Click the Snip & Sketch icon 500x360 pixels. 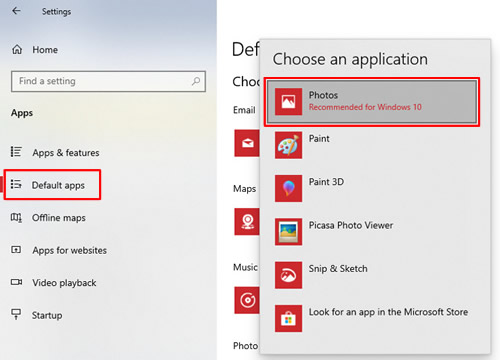pyautogui.click(x=288, y=275)
